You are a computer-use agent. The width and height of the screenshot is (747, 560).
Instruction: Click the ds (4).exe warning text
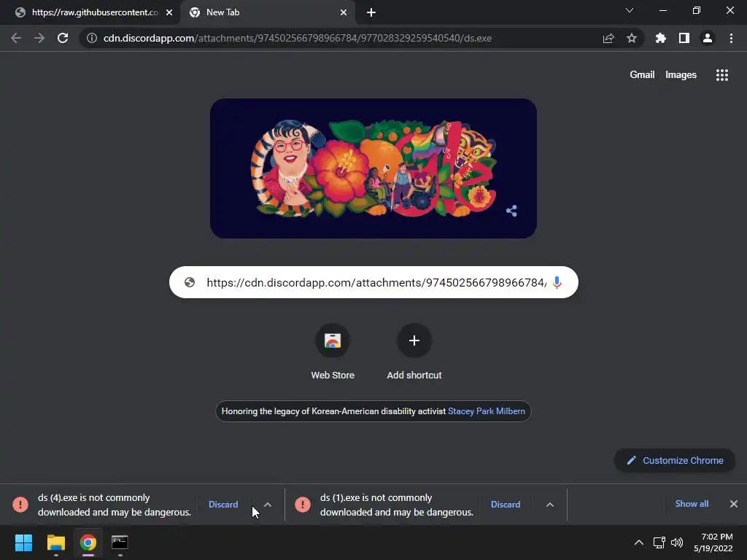[x=115, y=505]
